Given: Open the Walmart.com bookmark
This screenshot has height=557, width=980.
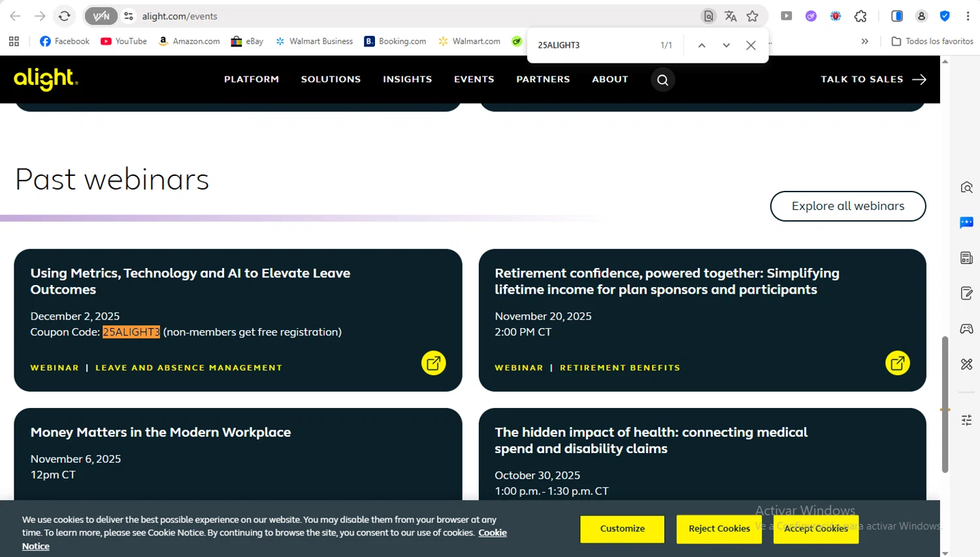Looking at the screenshot, I should pos(470,41).
